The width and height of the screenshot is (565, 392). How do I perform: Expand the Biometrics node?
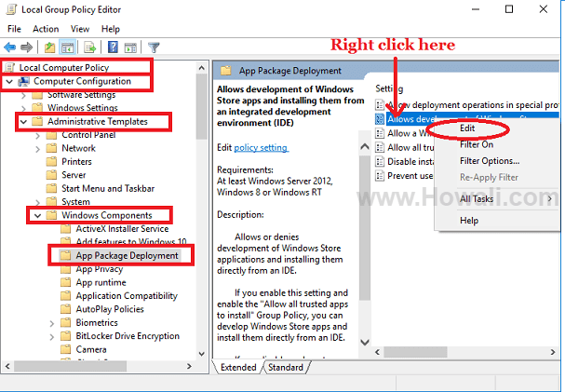[52, 323]
